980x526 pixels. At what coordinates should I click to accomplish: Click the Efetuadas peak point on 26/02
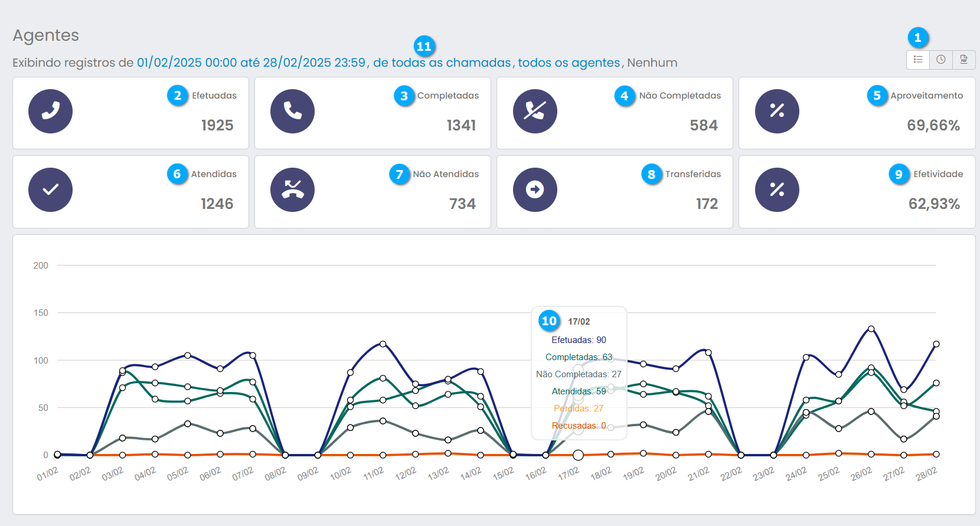[x=871, y=329]
